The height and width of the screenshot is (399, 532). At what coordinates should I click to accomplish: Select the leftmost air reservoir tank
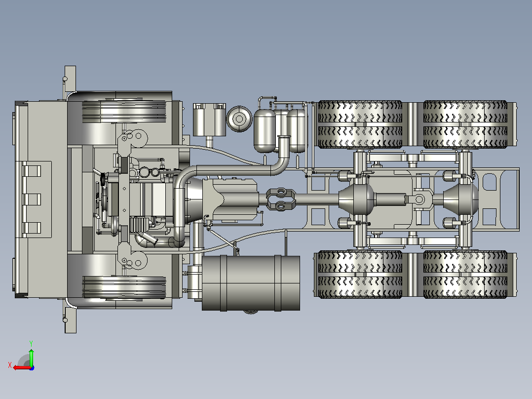[265, 131]
